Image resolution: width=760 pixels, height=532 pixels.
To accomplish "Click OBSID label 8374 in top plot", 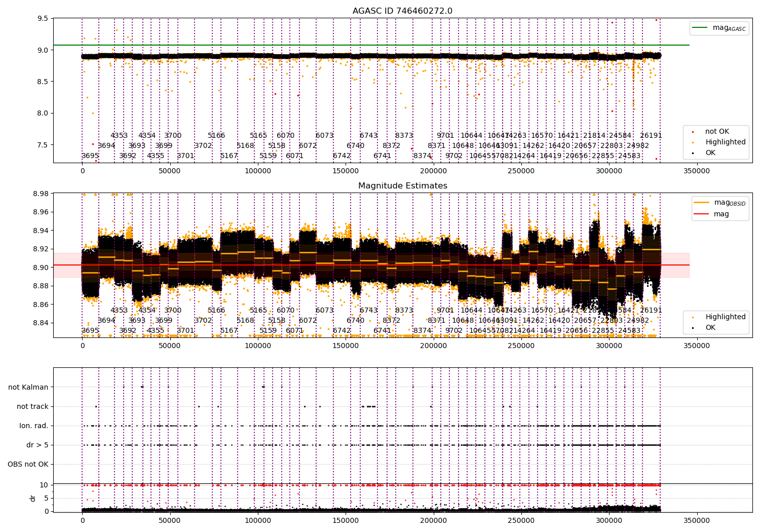I will 423,156.
